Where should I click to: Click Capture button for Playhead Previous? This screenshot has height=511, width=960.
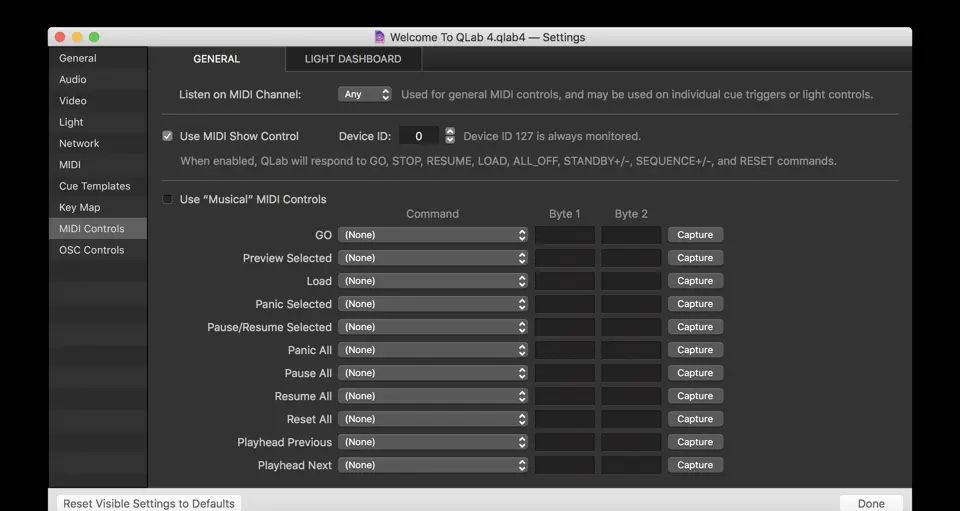pos(695,442)
